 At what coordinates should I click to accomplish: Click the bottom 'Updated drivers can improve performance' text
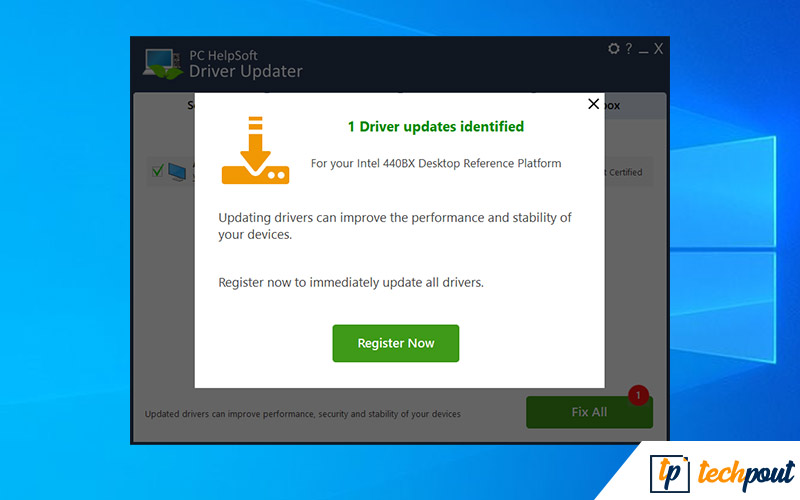[303, 414]
